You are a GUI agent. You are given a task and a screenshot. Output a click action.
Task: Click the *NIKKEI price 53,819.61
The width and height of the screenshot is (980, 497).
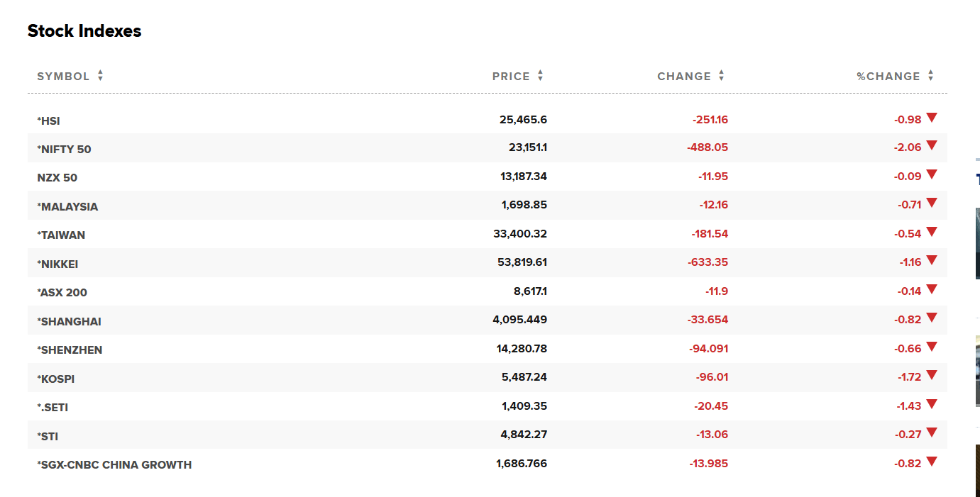click(522, 262)
